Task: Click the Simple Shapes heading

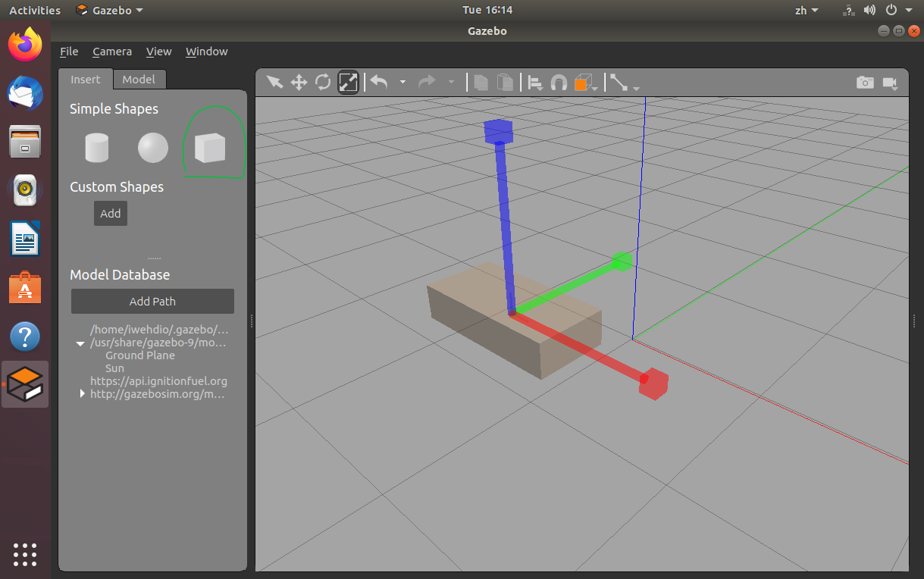Action: tap(114, 109)
